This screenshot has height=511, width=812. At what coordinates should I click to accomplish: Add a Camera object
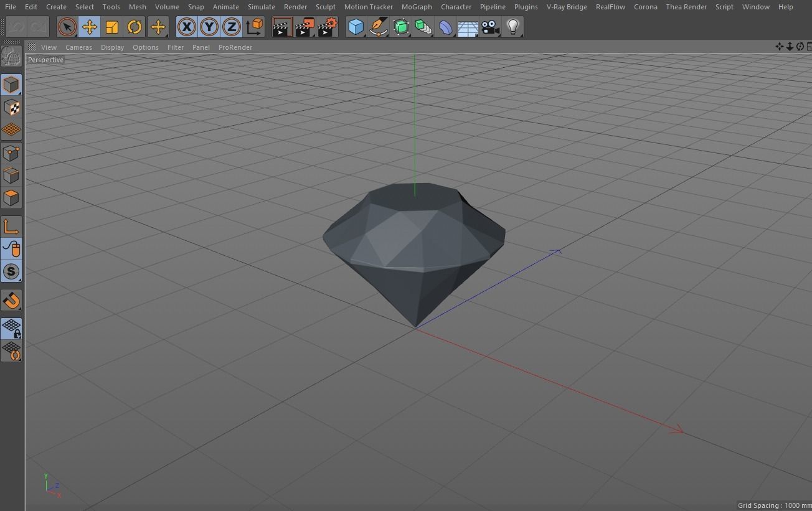(491, 27)
